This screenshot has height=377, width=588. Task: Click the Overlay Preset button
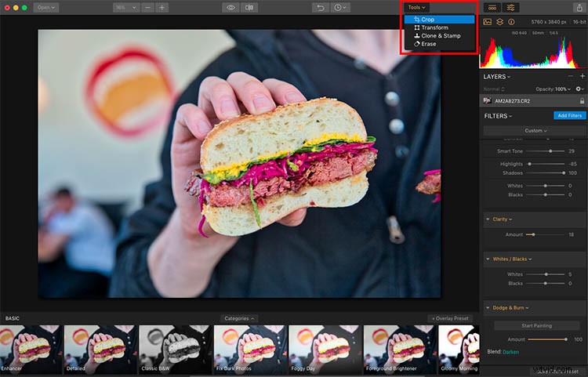pyautogui.click(x=450, y=318)
